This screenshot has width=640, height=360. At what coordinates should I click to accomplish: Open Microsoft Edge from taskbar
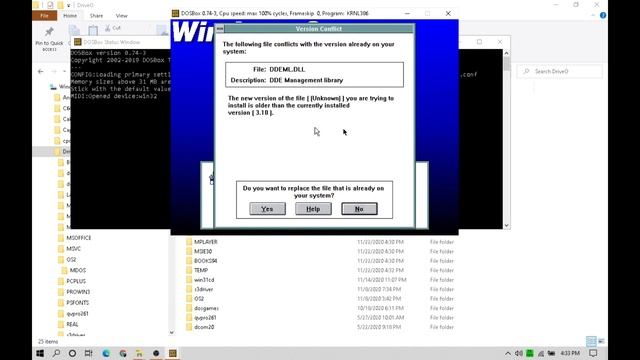(x=106, y=353)
